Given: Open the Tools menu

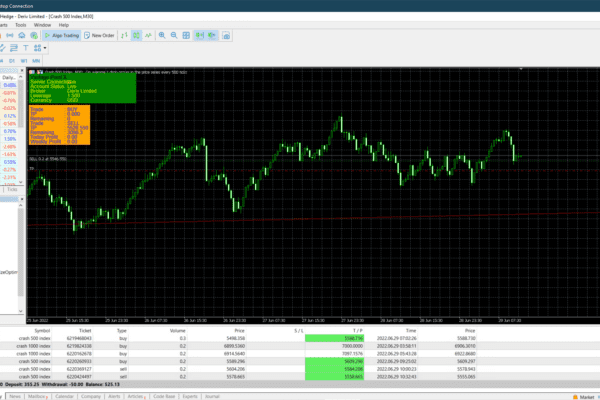Looking at the screenshot, I should (x=21, y=25).
